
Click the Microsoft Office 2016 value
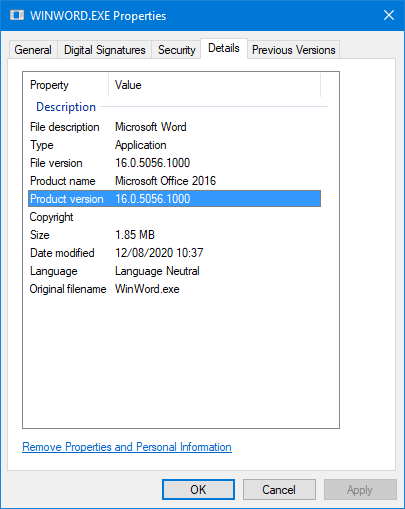coord(166,181)
